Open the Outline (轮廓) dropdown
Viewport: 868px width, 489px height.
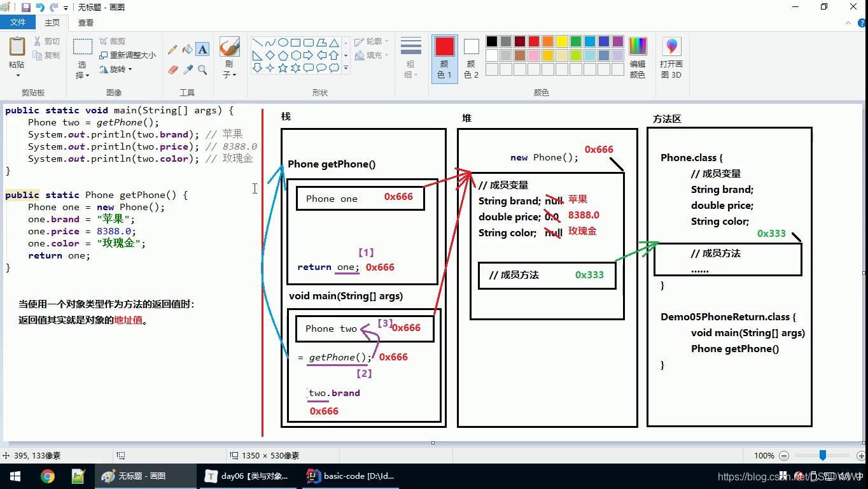click(371, 41)
